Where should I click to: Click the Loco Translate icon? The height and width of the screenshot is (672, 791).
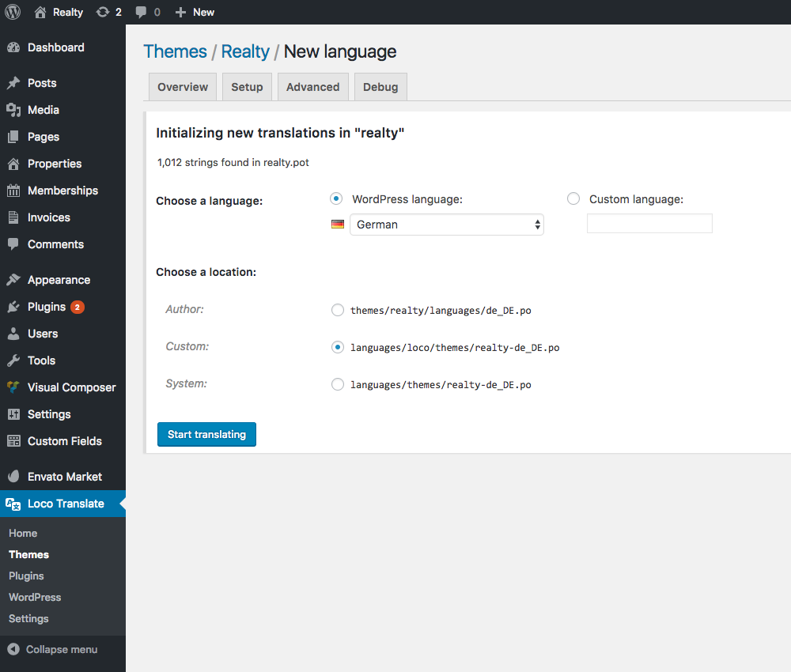(13, 504)
